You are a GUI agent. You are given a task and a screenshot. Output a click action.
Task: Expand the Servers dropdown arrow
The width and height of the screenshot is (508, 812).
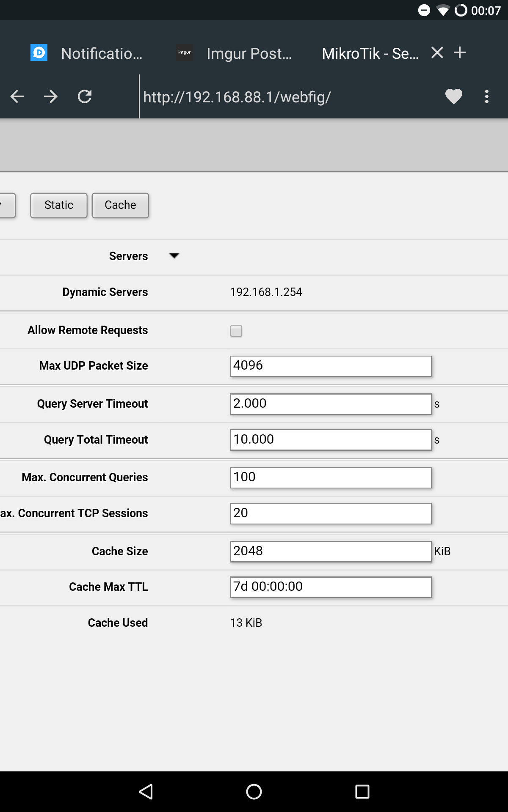coord(174,256)
